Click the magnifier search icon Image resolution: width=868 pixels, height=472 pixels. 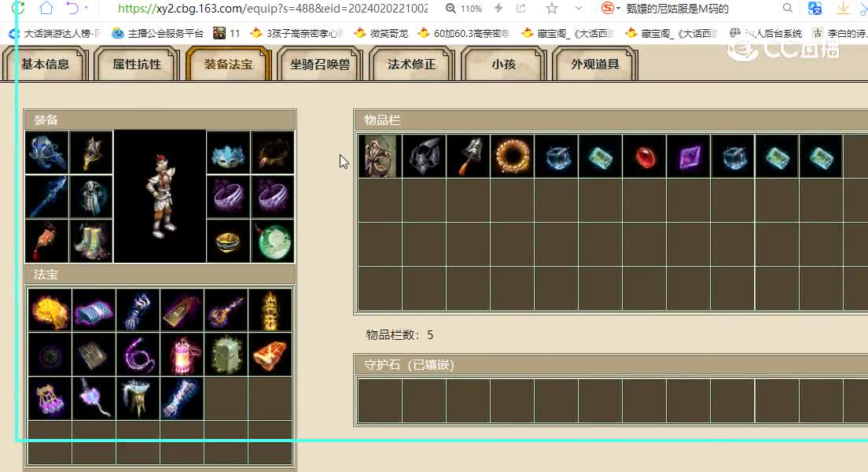(787, 9)
